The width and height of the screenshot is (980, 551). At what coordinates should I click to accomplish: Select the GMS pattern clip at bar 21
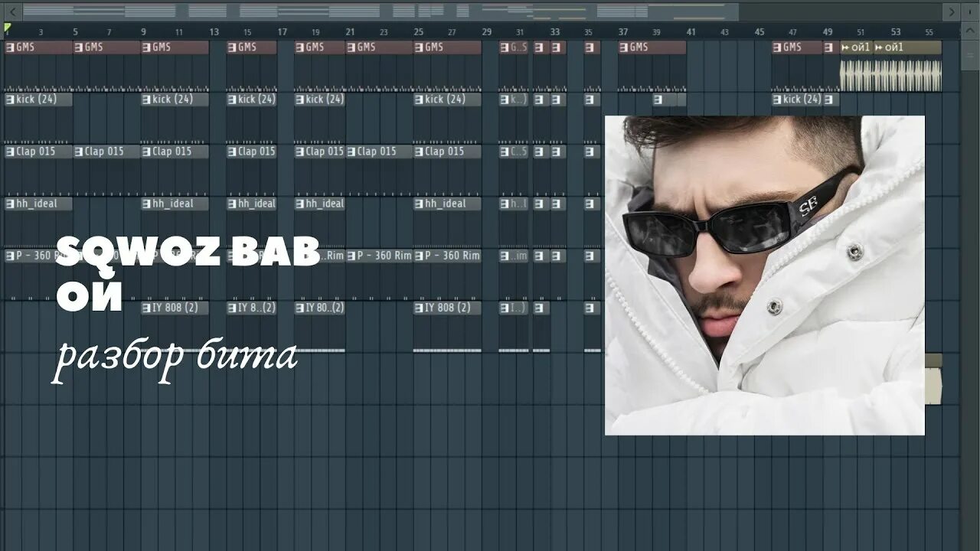click(379, 47)
